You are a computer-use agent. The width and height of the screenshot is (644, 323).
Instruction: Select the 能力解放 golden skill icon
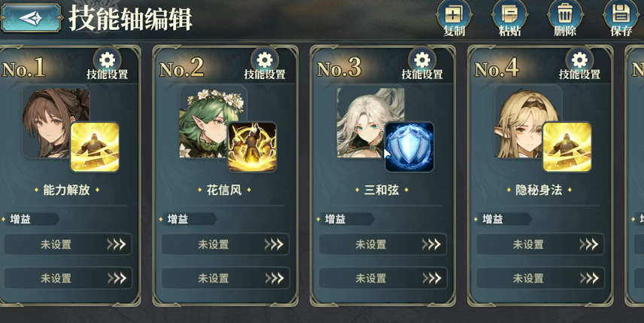tap(95, 147)
